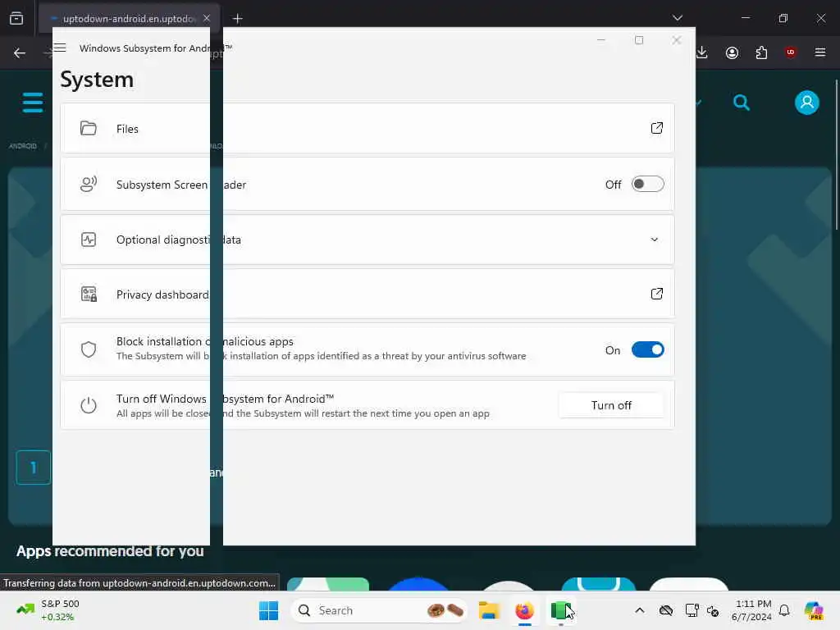This screenshot has width=840, height=630.
Task: Click the cloud sync tray icon
Action: tap(666, 610)
